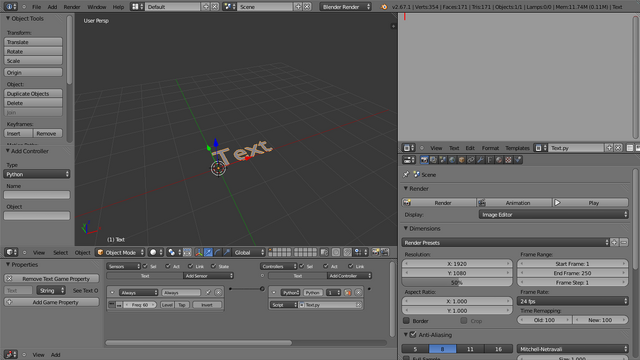Open the Help menu
640x360 pixels.
[118, 7]
